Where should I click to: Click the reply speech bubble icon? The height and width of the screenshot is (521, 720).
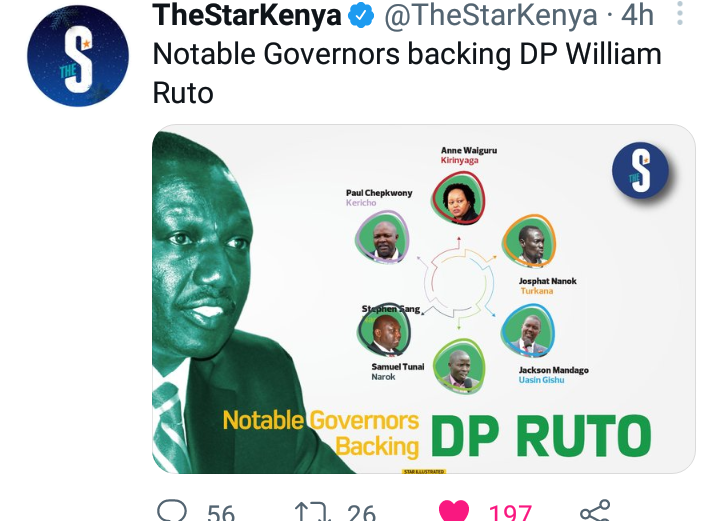(x=172, y=510)
